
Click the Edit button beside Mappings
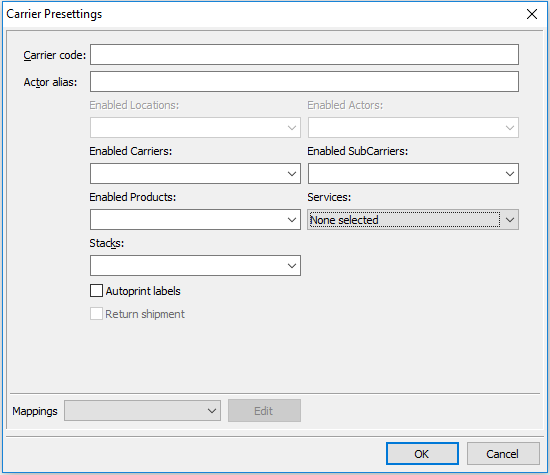pyautogui.click(x=264, y=410)
